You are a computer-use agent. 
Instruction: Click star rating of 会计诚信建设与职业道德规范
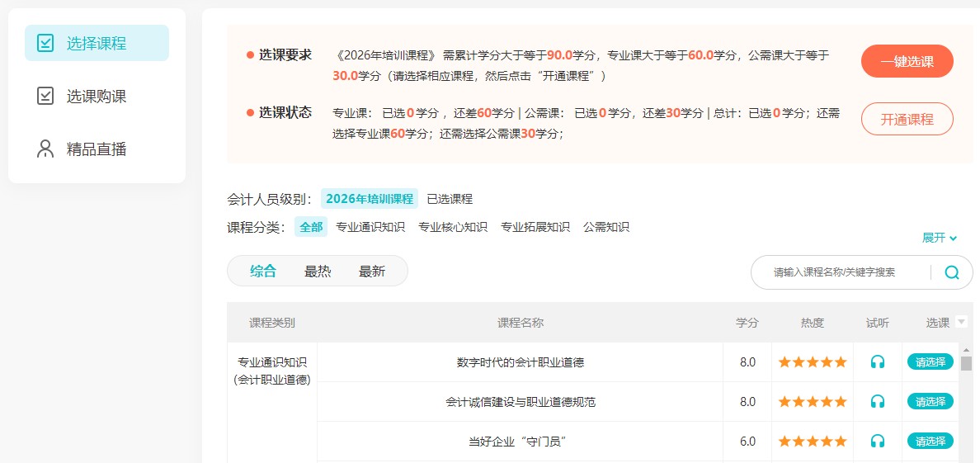point(813,401)
